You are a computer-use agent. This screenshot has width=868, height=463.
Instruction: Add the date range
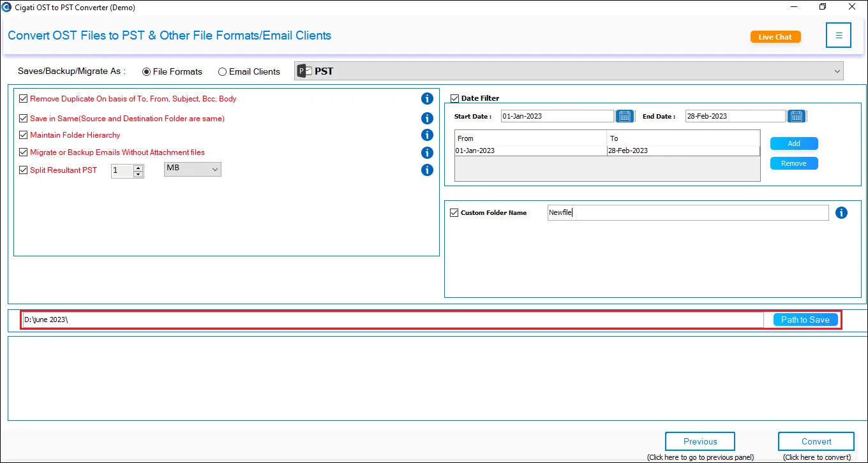tap(794, 143)
